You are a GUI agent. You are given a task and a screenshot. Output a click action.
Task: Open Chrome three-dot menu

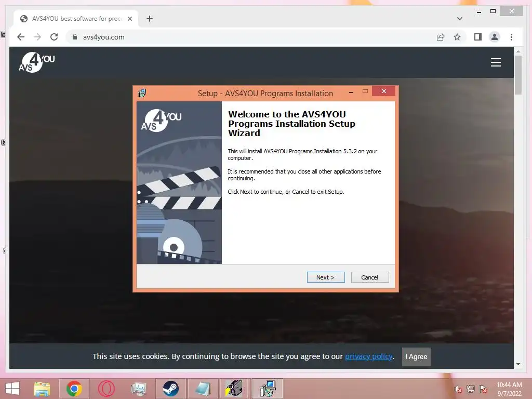click(511, 37)
